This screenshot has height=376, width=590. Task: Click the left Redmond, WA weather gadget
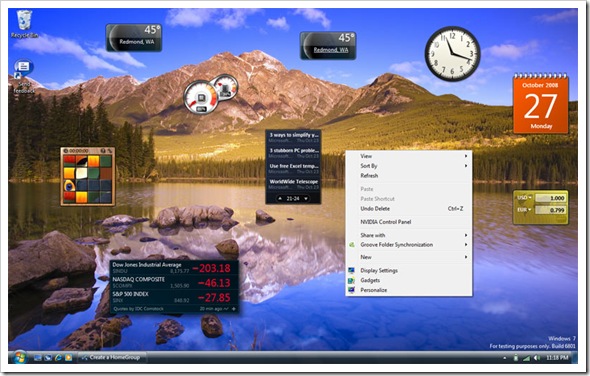click(x=134, y=37)
